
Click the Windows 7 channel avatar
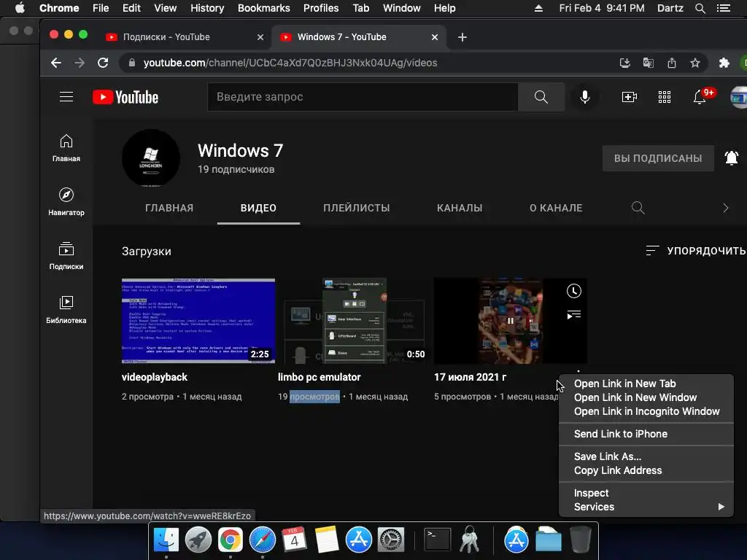(x=151, y=158)
